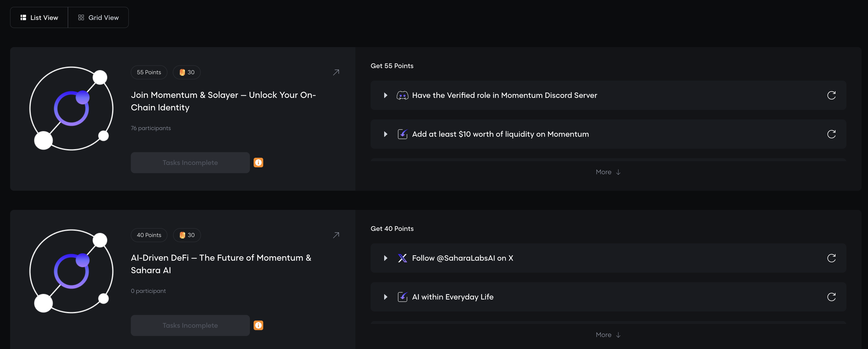The image size is (868, 349).
Task: Open Sahara AI campaign via arrow icon
Action: 336,235
